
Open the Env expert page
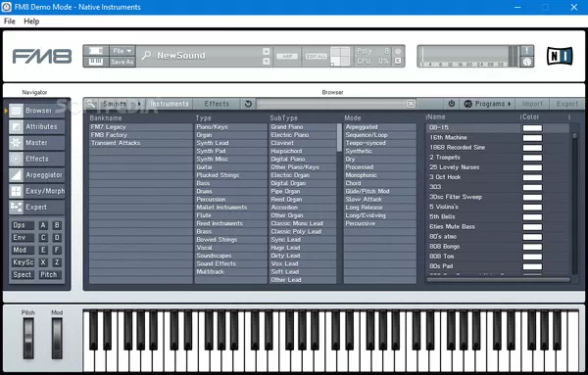(x=23, y=238)
